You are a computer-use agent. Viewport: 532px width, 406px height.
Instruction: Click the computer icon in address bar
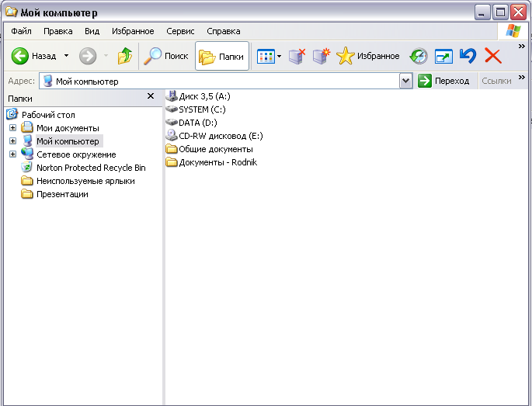coord(48,81)
